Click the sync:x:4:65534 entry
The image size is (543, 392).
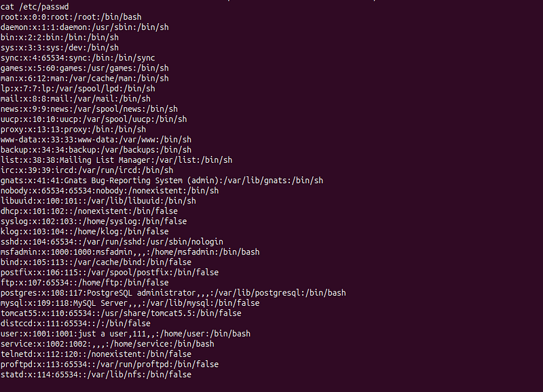77,58
